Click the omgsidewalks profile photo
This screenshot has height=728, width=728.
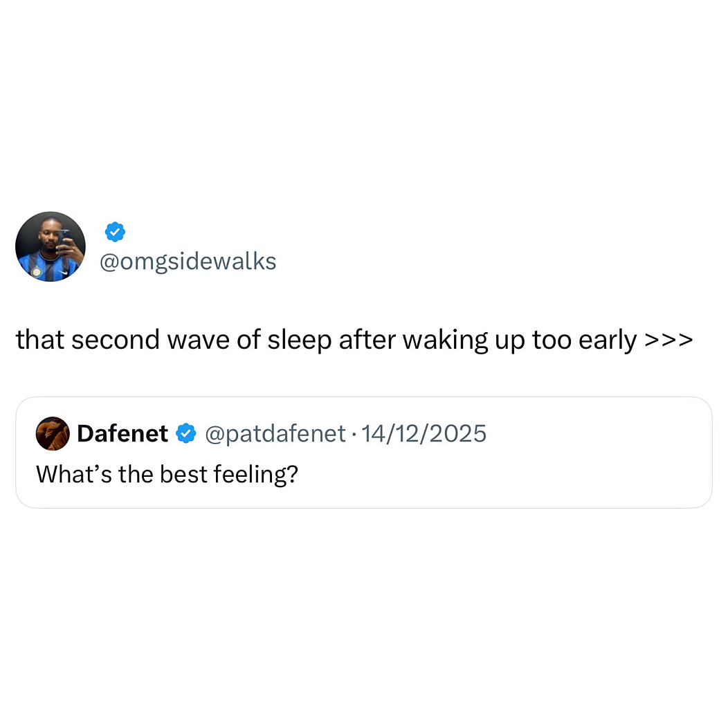click(x=51, y=246)
